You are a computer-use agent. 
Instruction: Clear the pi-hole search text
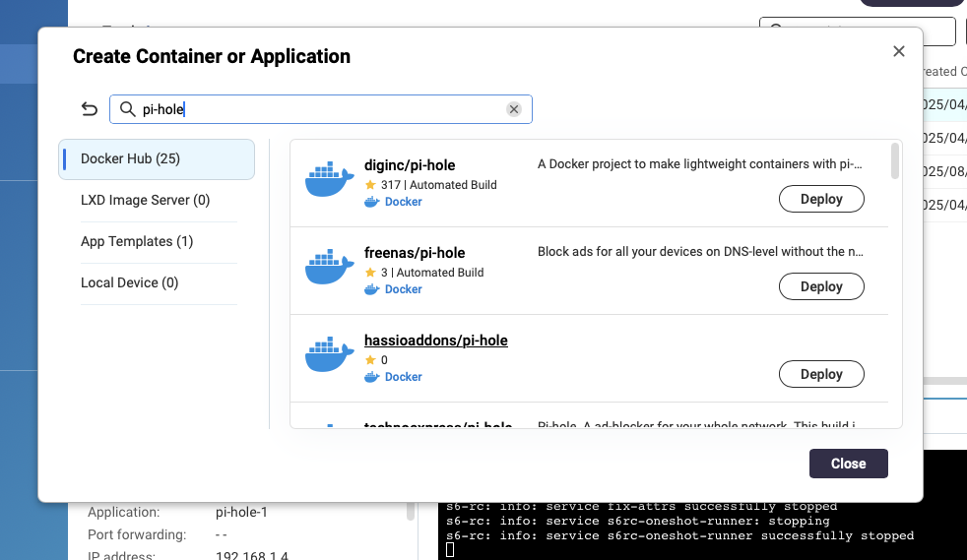coord(513,109)
